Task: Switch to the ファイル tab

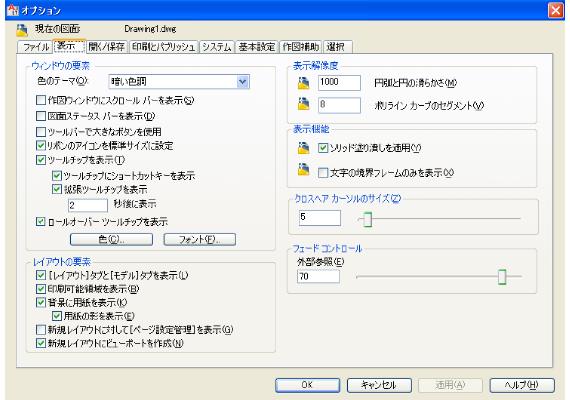Action: coord(35,47)
